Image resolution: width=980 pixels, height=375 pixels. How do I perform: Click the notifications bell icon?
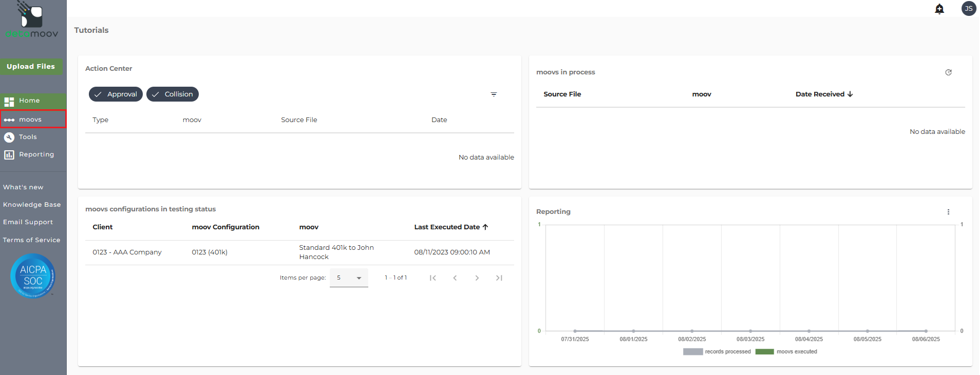(939, 9)
